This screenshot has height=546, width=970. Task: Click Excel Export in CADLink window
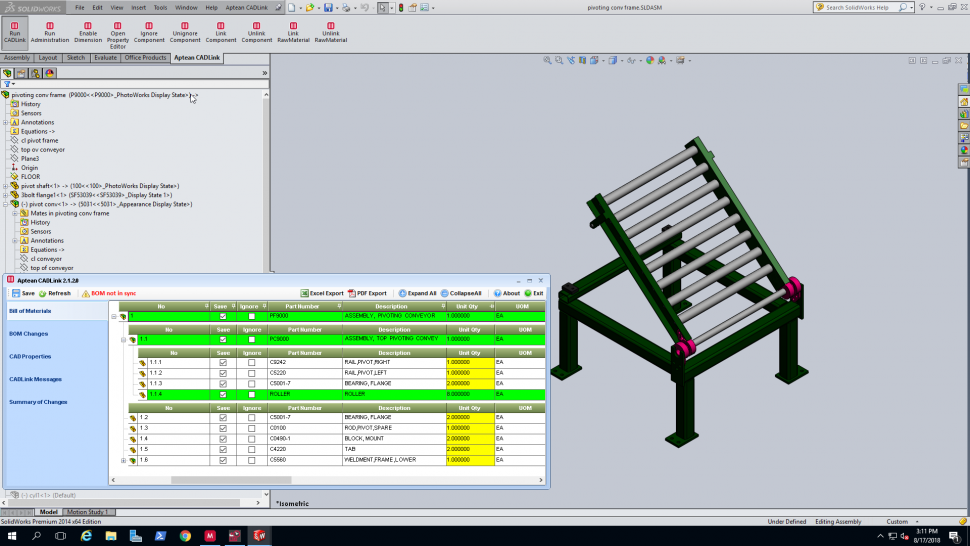coord(322,293)
